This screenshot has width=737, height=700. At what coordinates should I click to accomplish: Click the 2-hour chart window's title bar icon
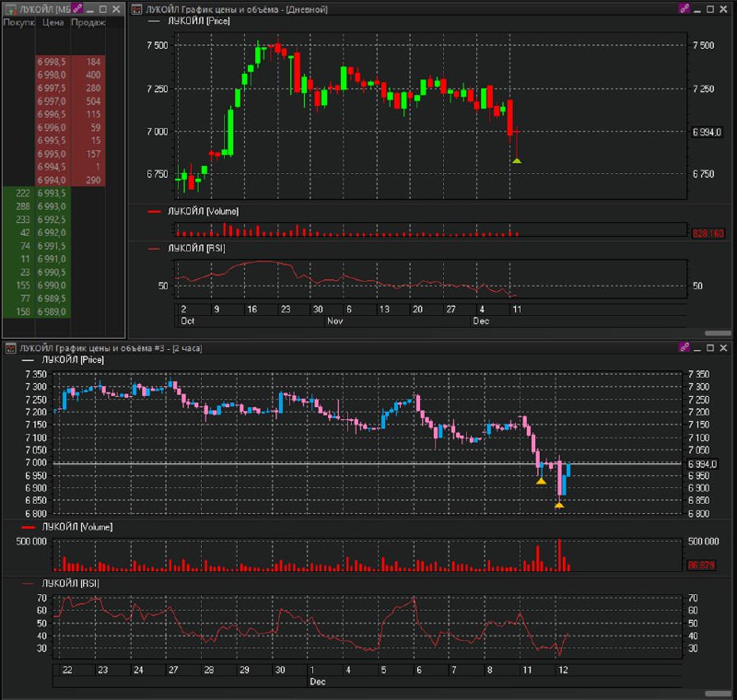coord(10,348)
